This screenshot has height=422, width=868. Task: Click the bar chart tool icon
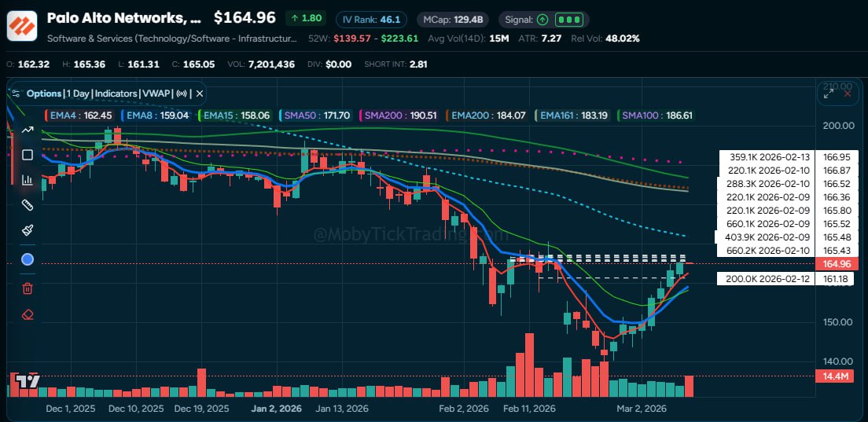(x=28, y=180)
